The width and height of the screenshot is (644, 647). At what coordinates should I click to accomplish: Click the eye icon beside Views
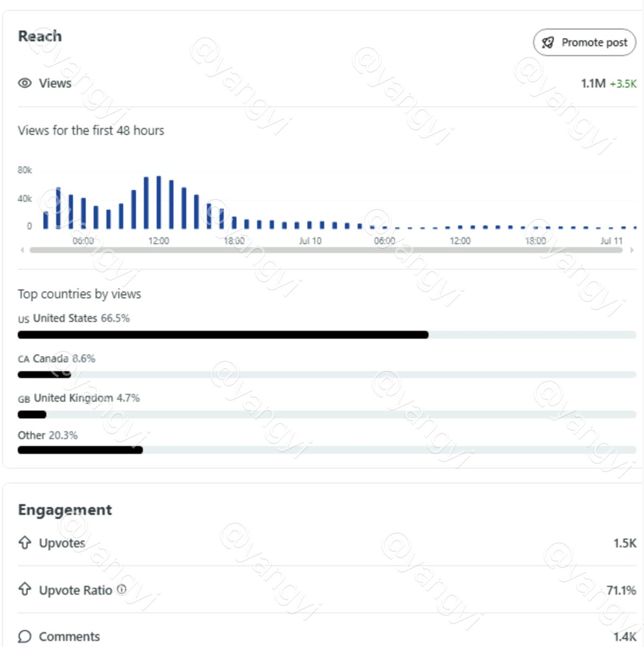[x=25, y=83]
